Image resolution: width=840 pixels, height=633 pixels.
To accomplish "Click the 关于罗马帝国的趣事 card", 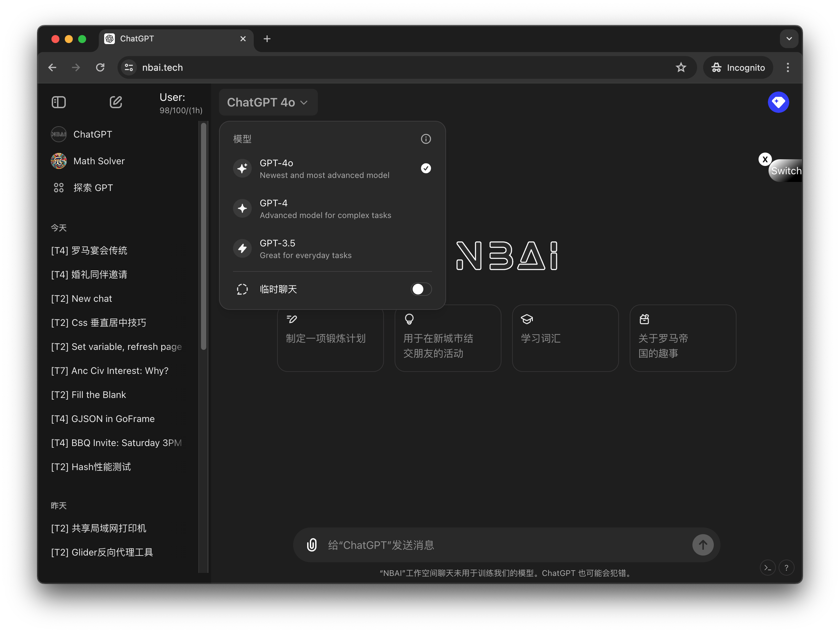I will 682,338.
